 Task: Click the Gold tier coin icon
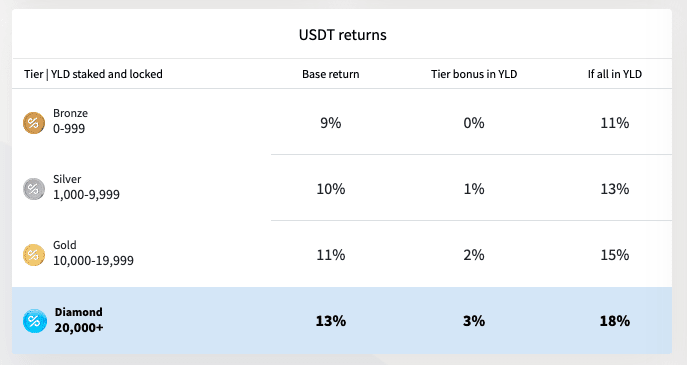pyautogui.click(x=34, y=255)
